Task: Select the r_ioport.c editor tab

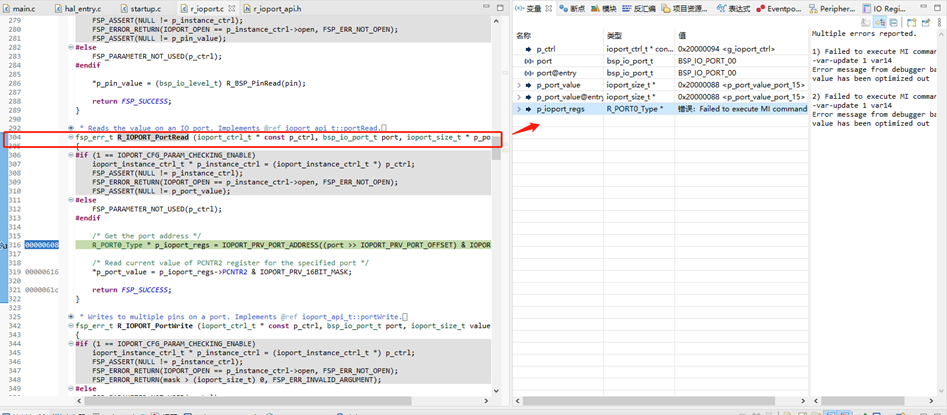Action: click(x=206, y=9)
